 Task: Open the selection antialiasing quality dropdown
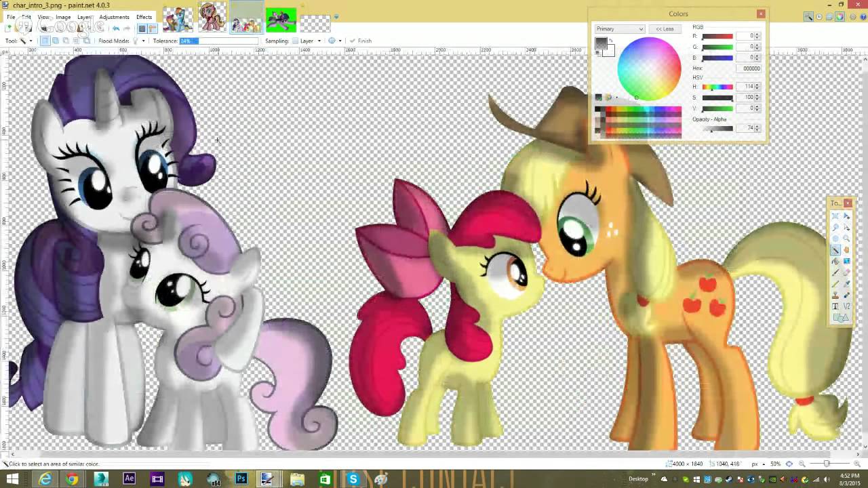(334, 41)
